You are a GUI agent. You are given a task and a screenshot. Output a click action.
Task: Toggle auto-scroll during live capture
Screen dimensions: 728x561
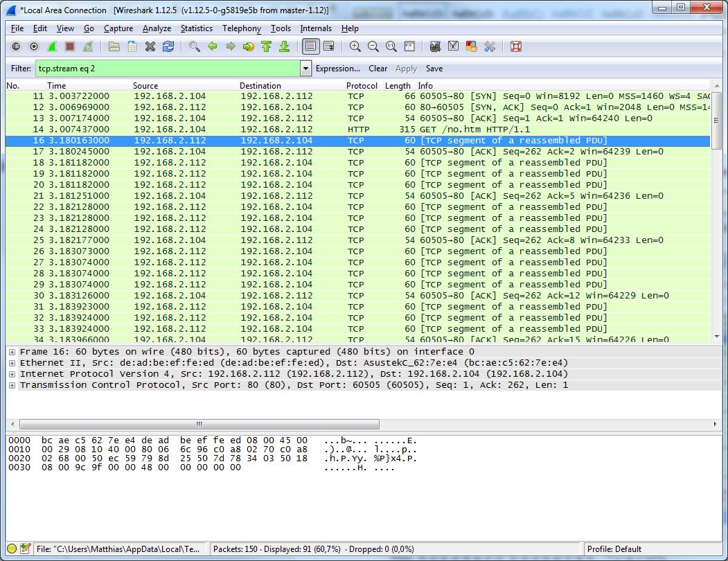tap(328, 46)
